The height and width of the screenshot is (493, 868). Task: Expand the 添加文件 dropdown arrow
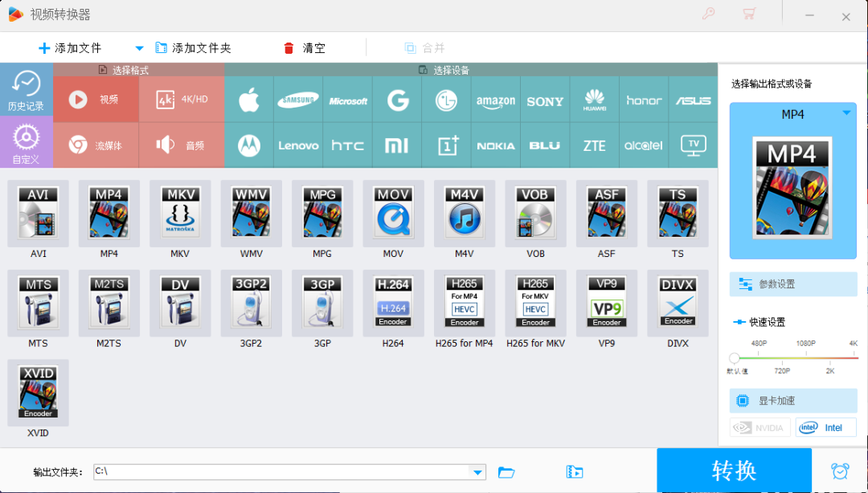(x=139, y=48)
